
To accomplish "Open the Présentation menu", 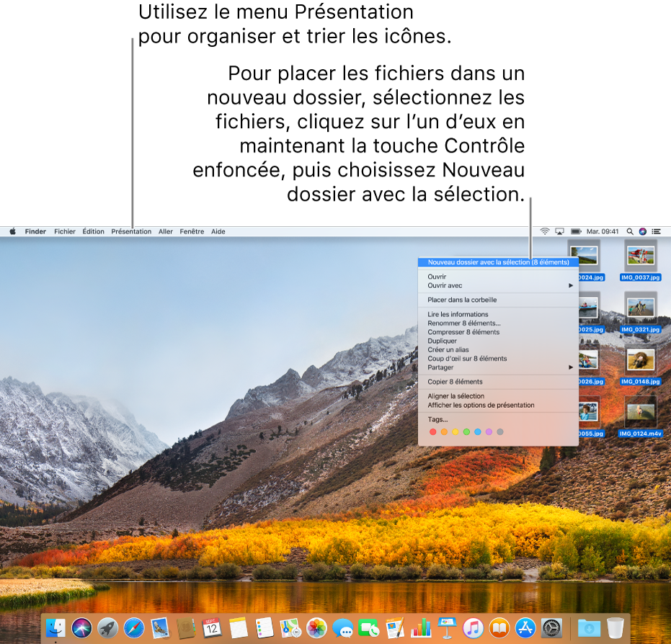I will [131, 231].
